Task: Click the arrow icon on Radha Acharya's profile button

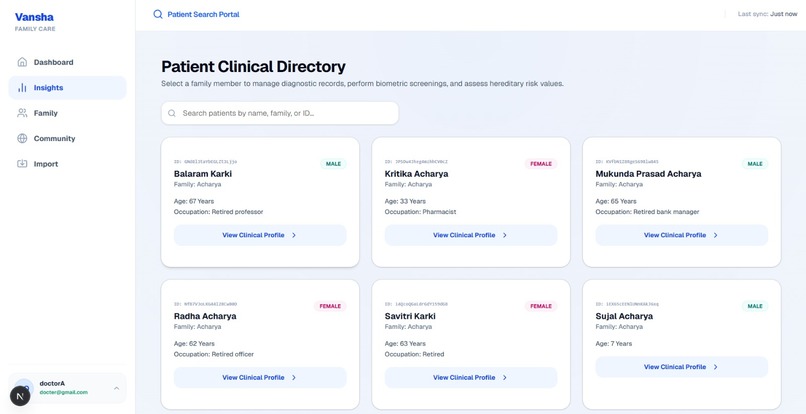Action: click(294, 377)
